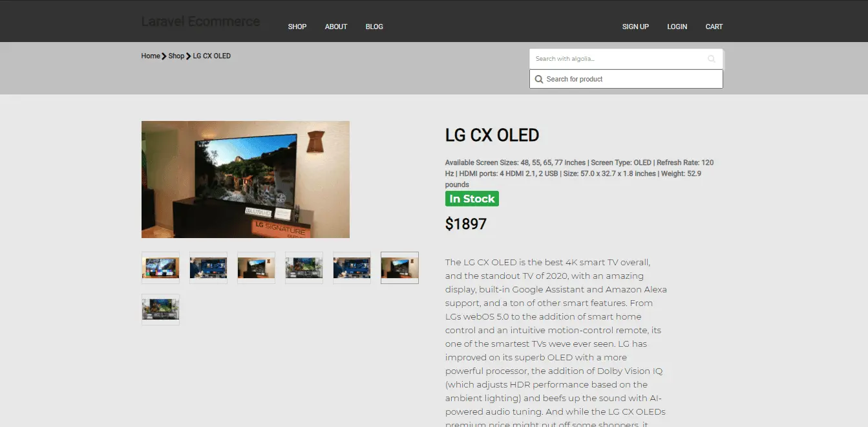Image resolution: width=868 pixels, height=427 pixels.
Task: Click the magnifier icon in product search
Action: tap(539, 79)
